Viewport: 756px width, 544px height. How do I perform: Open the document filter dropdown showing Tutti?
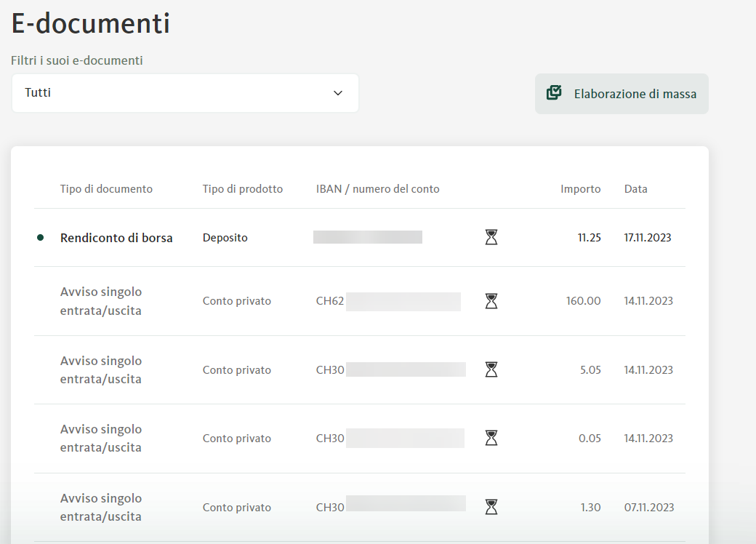pyautogui.click(x=185, y=93)
